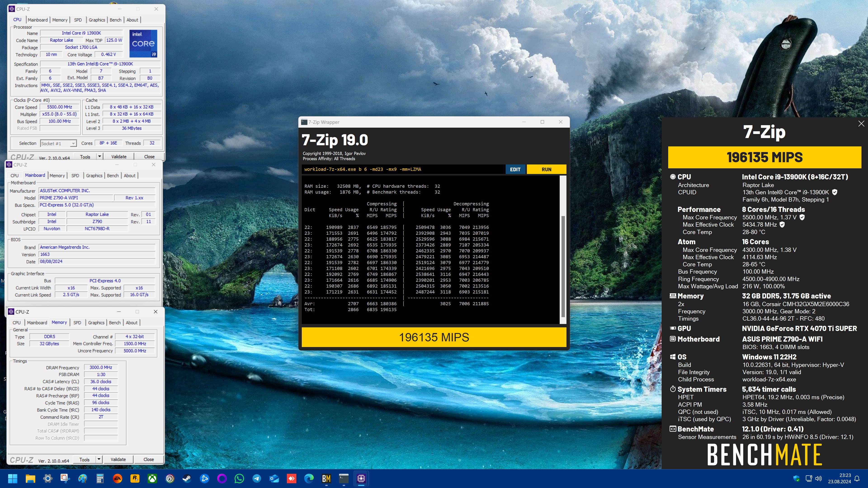The width and height of the screenshot is (868, 488).
Task: Open network status icon in the system tray
Action: tap(809, 478)
